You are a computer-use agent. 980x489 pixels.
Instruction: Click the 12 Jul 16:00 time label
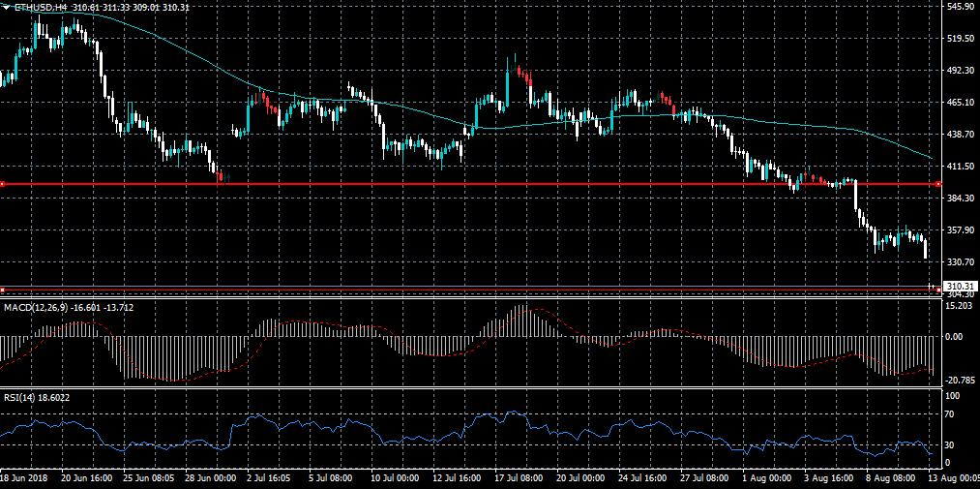(459, 477)
